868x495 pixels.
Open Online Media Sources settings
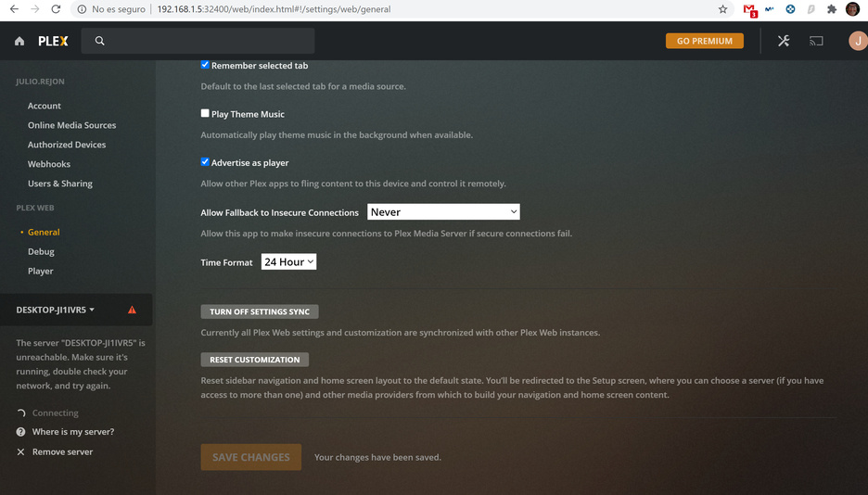click(72, 125)
